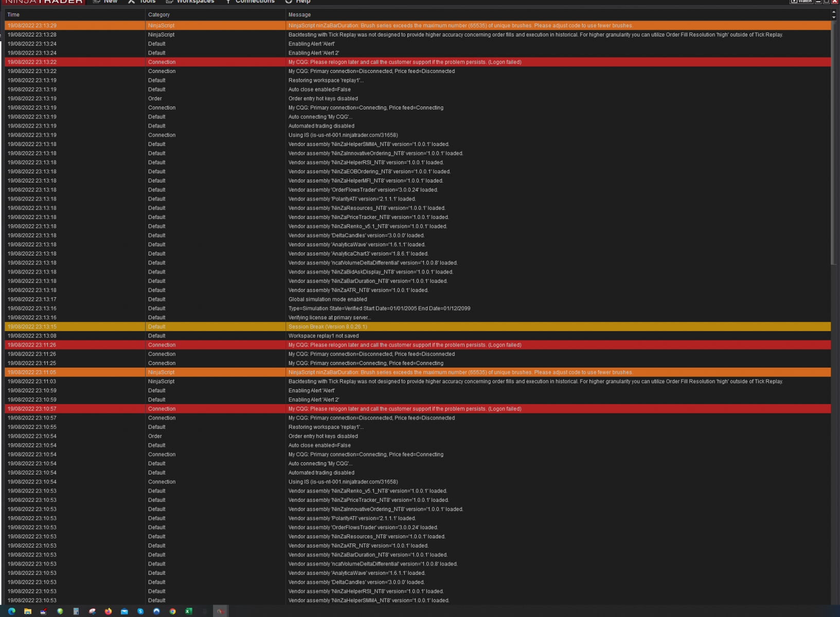Click 'NinjaScript' category cell in 23:13:28 row

click(x=161, y=35)
